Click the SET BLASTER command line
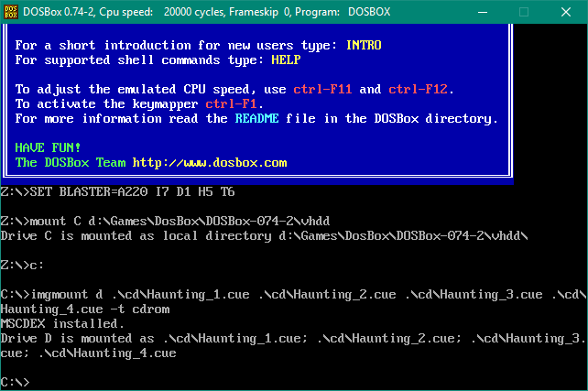 (121, 191)
